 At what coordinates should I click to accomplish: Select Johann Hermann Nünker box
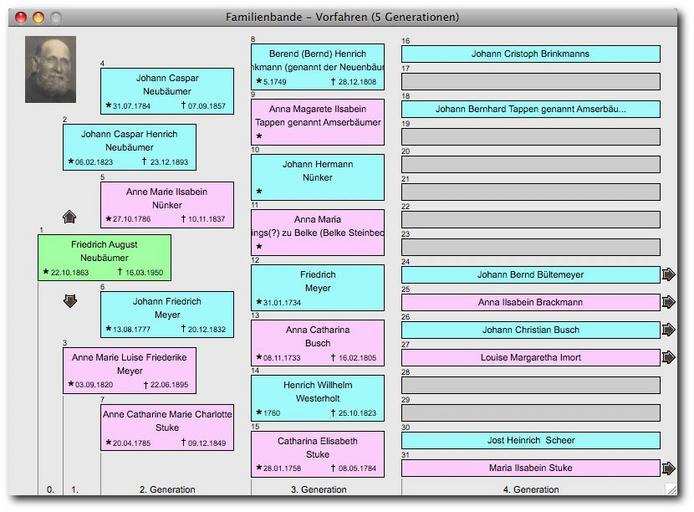pos(318,177)
